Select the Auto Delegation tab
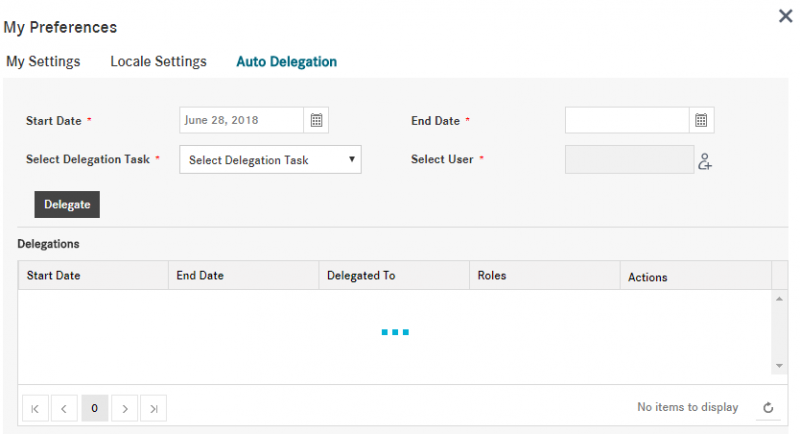The image size is (800, 434). pyautogui.click(x=286, y=62)
